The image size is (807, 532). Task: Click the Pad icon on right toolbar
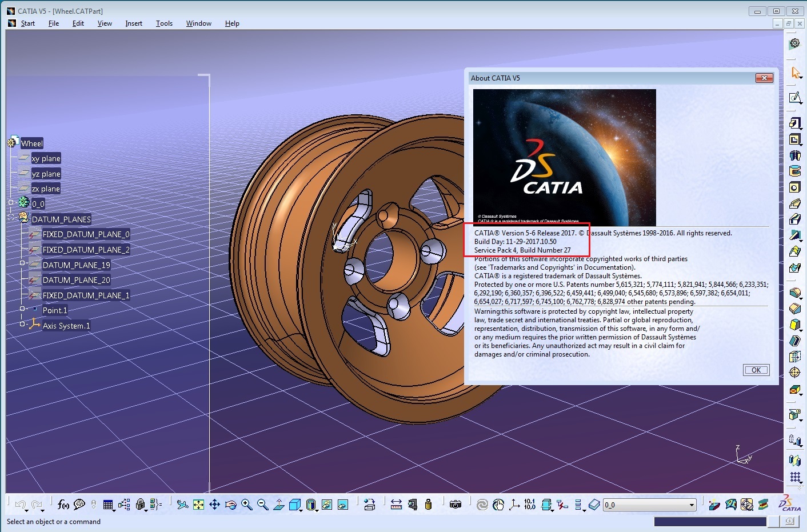pos(795,123)
